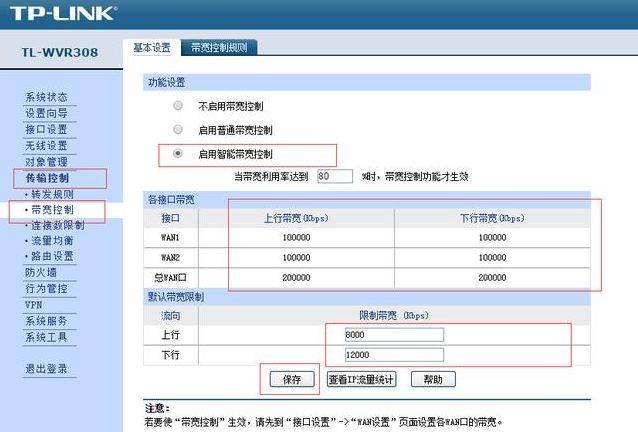638x432 pixels.
Task: Open 行为管控 in the sidebar
Action: coord(46,289)
